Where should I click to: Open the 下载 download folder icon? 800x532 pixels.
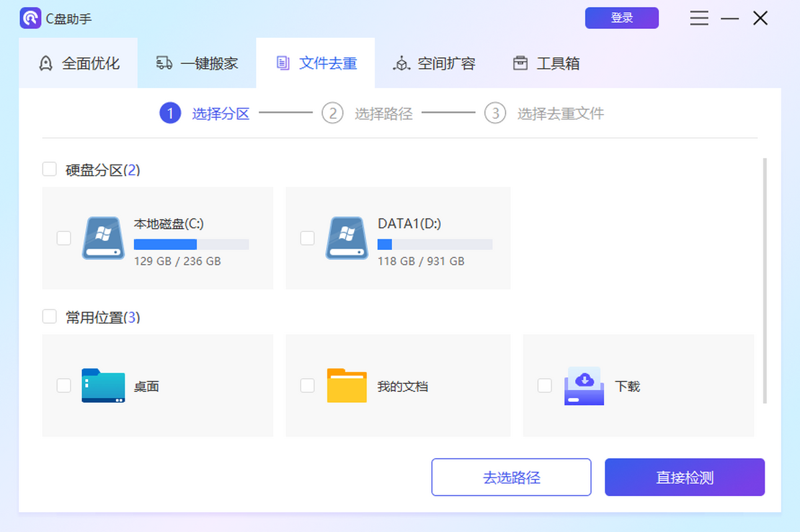click(x=583, y=385)
